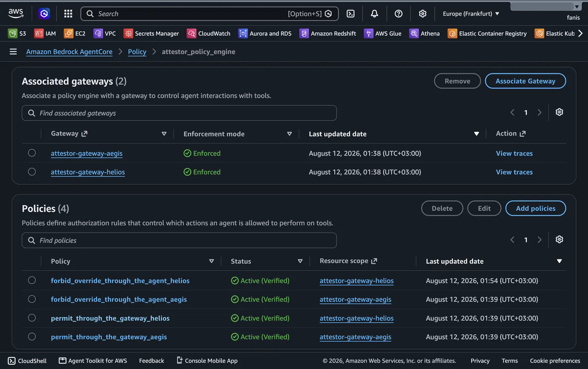
Task: Go to next page of policies
Action: [540, 240]
